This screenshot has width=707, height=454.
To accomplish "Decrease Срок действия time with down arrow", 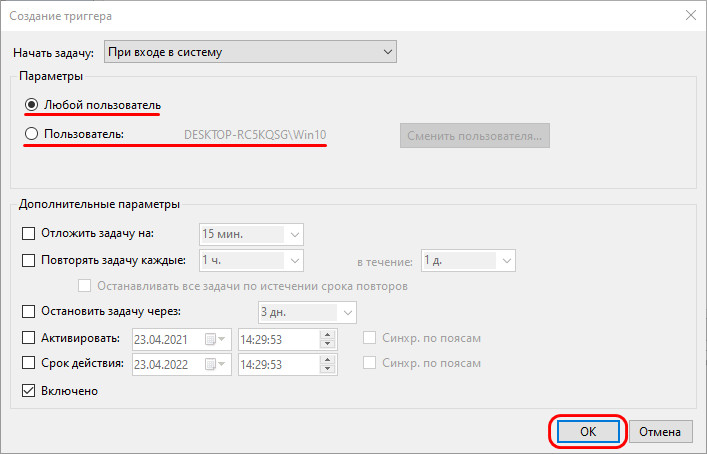I will 328,369.
